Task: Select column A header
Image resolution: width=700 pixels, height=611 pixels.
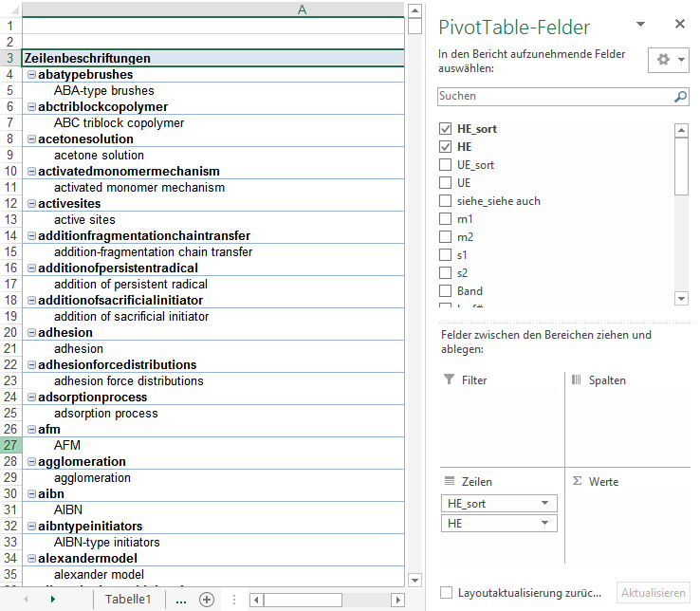Action: click(302, 9)
